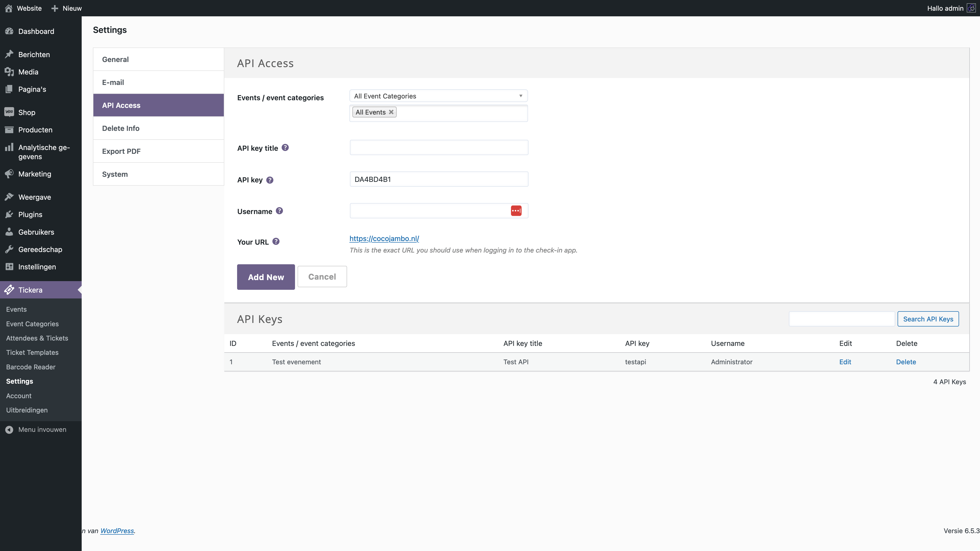
Task: Click the help icon beside Username
Action: (279, 211)
